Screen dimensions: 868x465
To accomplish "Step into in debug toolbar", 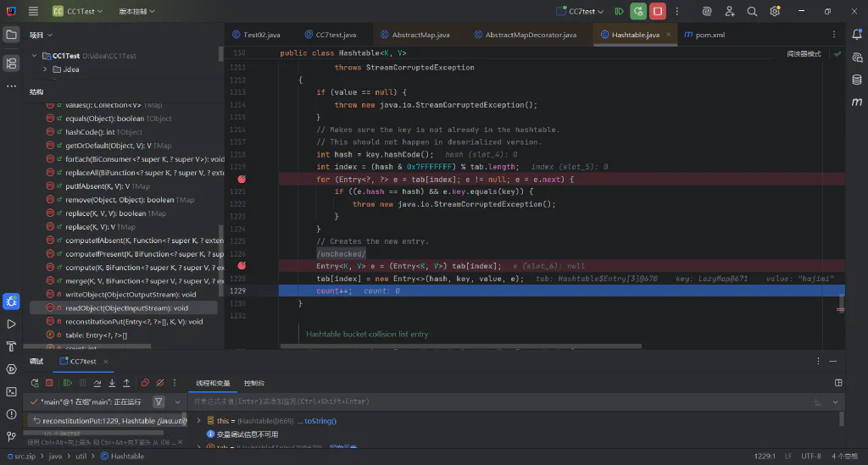I will click(112, 383).
